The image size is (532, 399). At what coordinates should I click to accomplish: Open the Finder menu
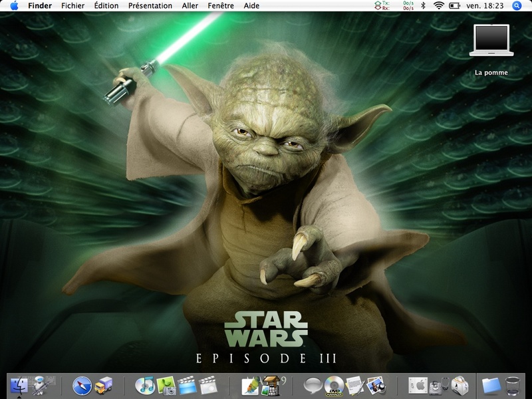(x=40, y=6)
